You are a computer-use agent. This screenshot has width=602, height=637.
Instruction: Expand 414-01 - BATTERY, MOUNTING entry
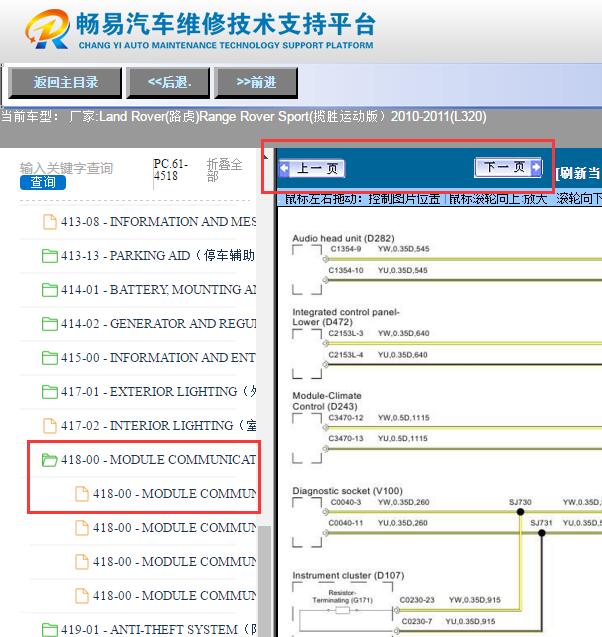click(158, 290)
